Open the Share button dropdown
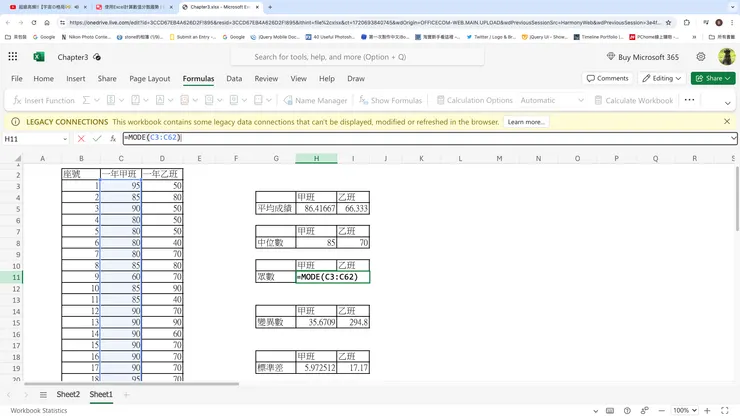The height and width of the screenshot is (416, 740). coord(713,78)
